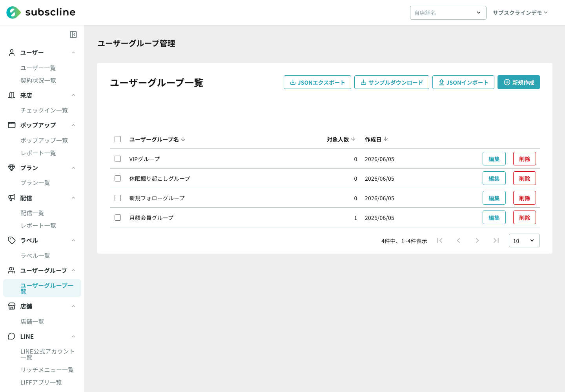This screenshot has height=392, width=565.
Task: Delete the 新規フォローグループ row
Action: coord(525,198)
